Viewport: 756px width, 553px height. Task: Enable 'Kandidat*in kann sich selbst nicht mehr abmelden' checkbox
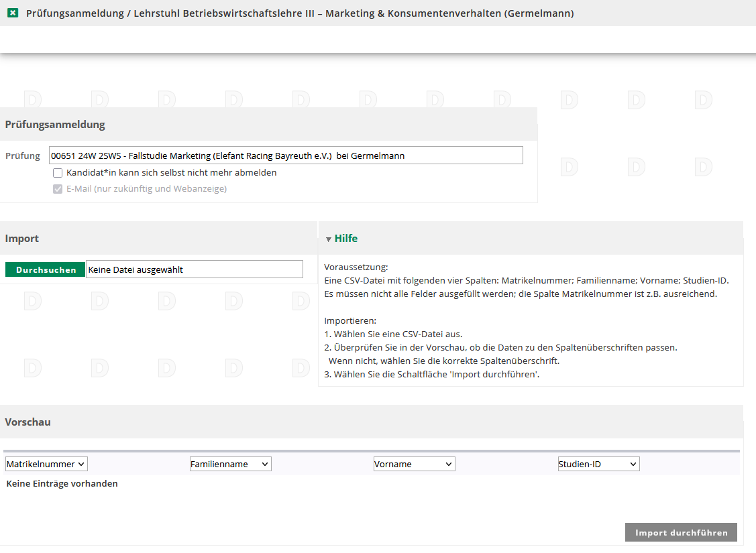(x=58, y=173)
